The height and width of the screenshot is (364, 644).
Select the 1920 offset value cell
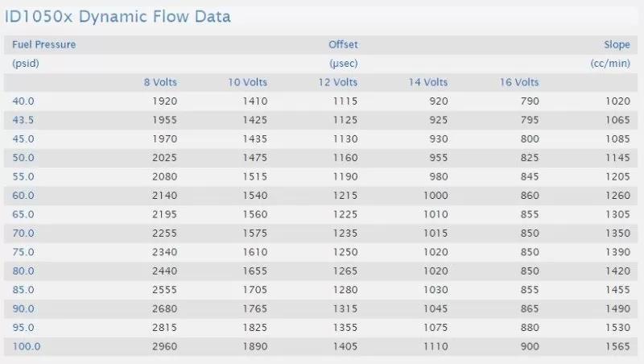click(164, 101)
